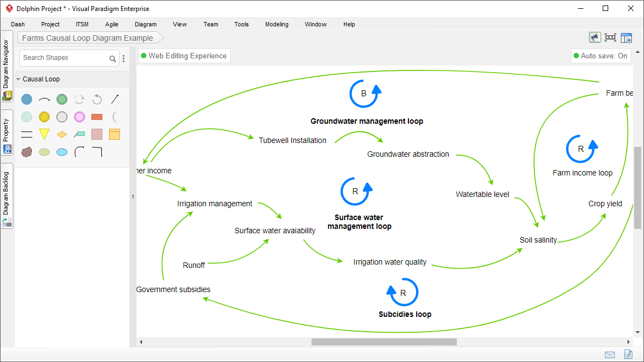
Task: Select the Soil salinity node
Action: click(x=538, y=240)
